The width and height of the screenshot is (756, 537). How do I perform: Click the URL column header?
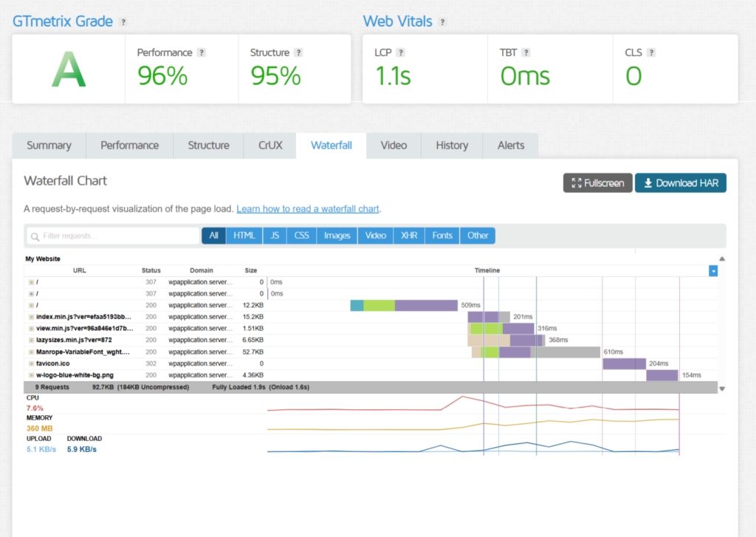coord(80,270)
